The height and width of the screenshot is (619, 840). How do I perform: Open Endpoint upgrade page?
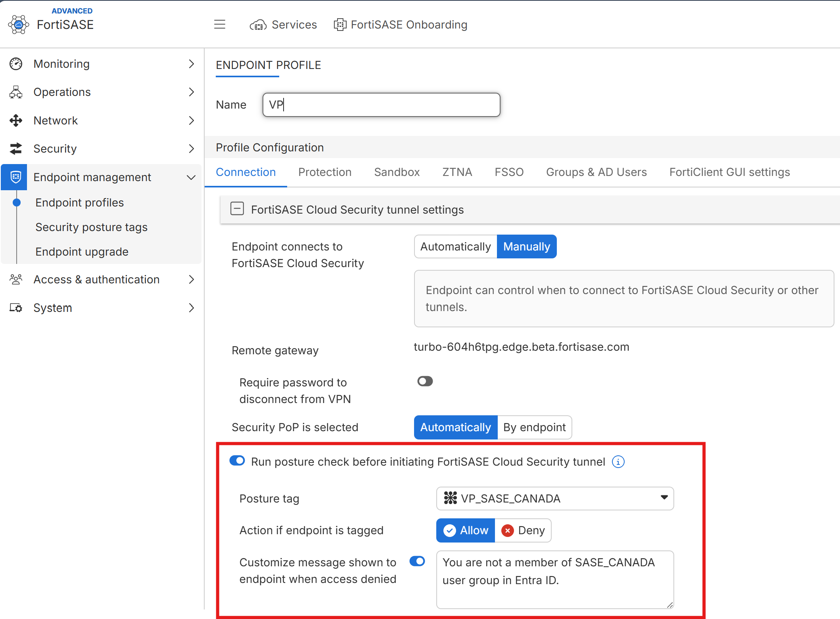coord(82,252)
